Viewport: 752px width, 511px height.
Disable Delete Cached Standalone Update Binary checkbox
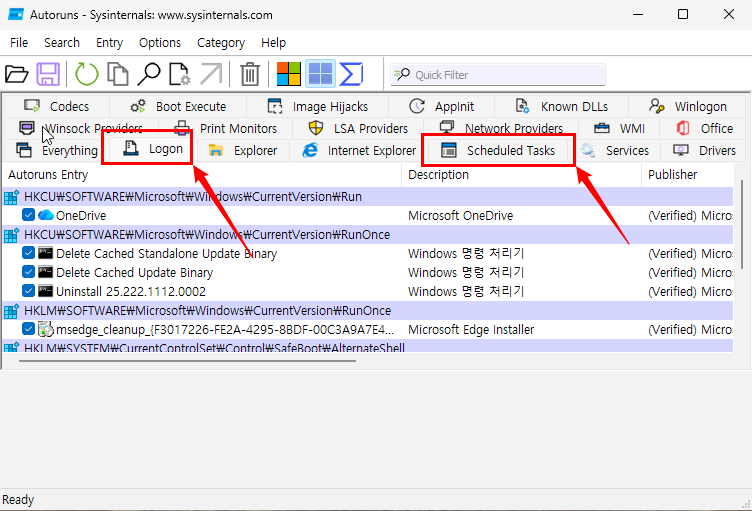[29, 254]
